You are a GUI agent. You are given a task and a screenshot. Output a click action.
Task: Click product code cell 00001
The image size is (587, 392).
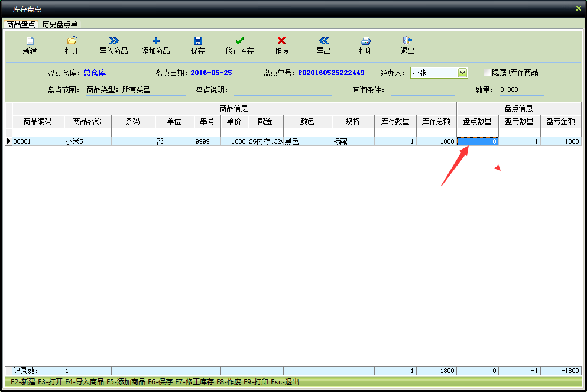(x=38, y=141)
